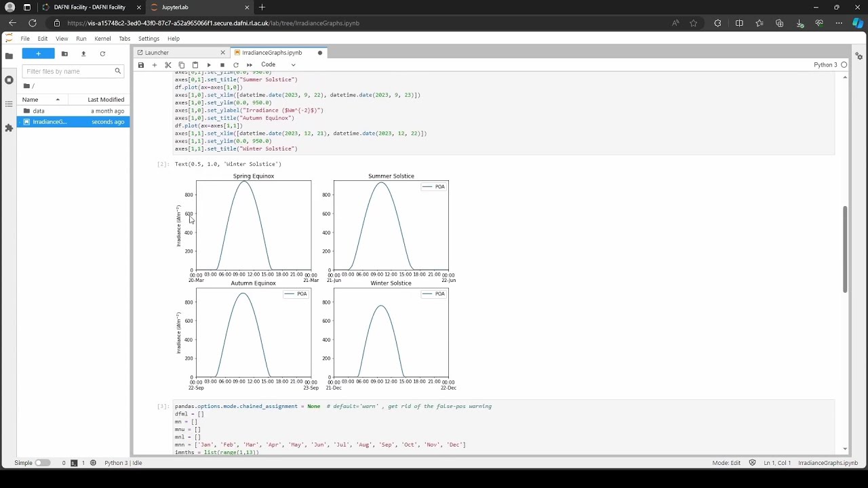This screenshot has width=868, height=488.
Task: Copy the selected cell in notebook toolbar
Action: 182,65
